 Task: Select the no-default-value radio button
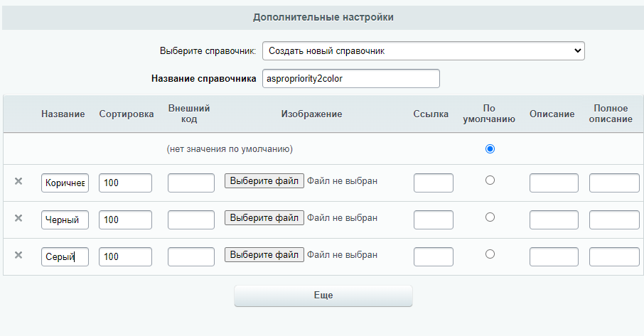click(x=490, y=148)
